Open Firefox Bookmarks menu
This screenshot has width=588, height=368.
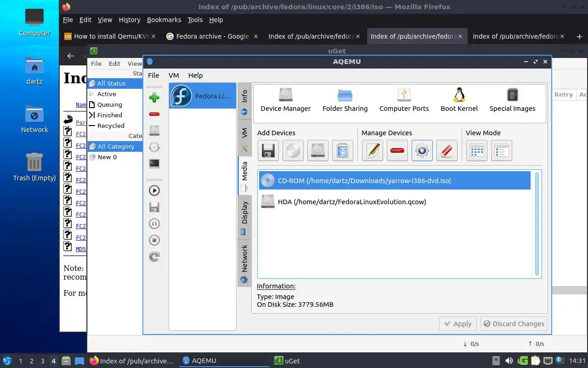164,20
